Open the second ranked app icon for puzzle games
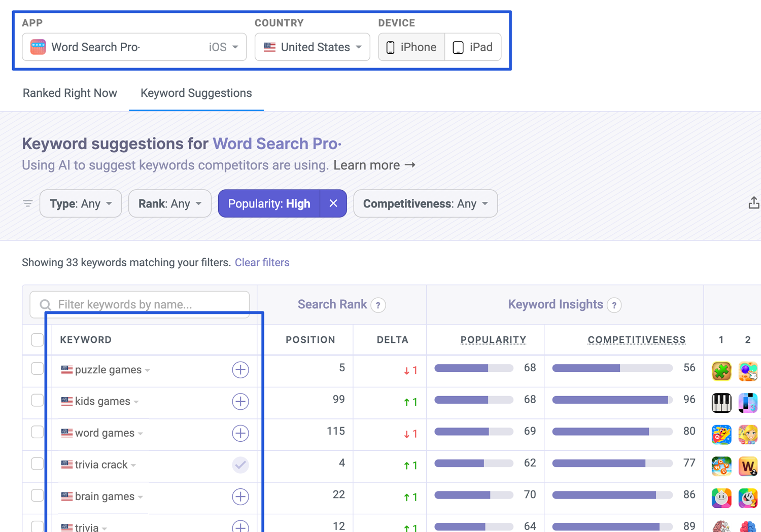The image size is (761, 532). pos(748,371)
